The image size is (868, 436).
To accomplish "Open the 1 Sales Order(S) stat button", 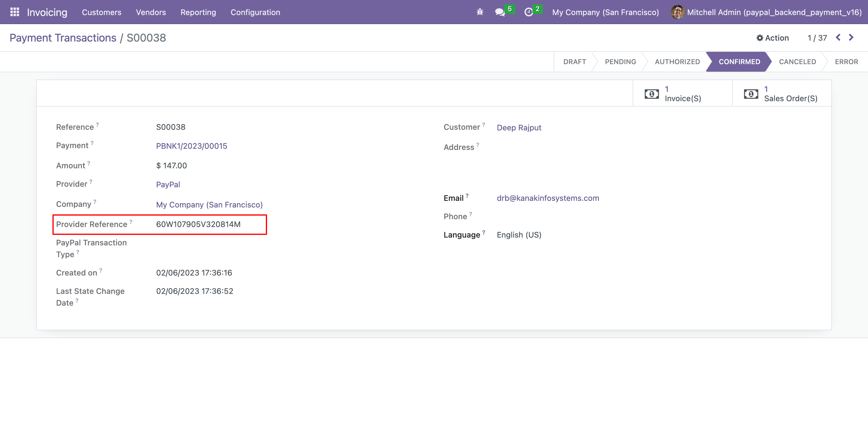I will 782,93.
